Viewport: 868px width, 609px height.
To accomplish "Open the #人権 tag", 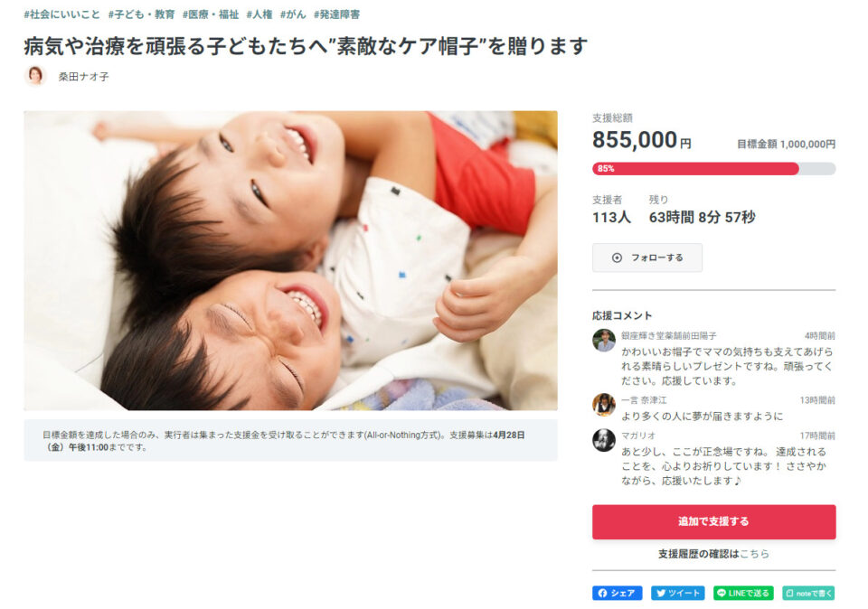I will [x=259, y=14].
